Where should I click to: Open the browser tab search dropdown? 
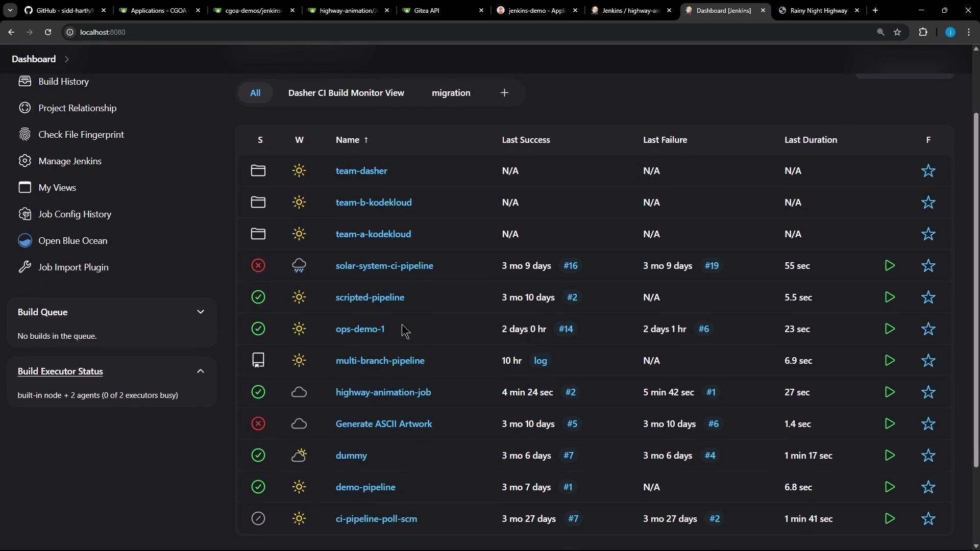(x=10, y=10)
